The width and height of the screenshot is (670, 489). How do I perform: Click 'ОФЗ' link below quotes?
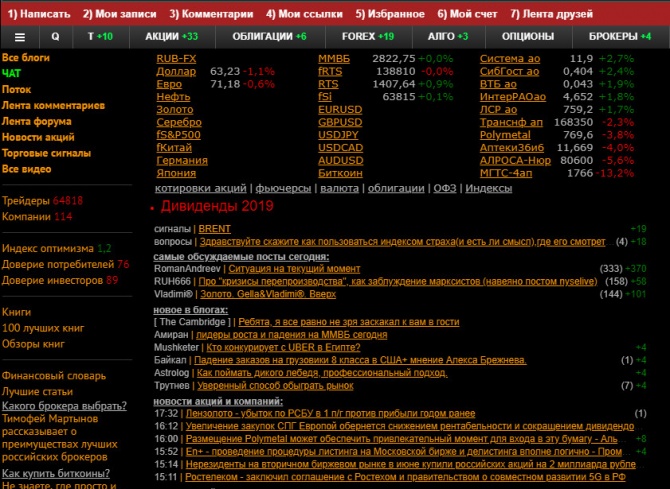(444, 188)
